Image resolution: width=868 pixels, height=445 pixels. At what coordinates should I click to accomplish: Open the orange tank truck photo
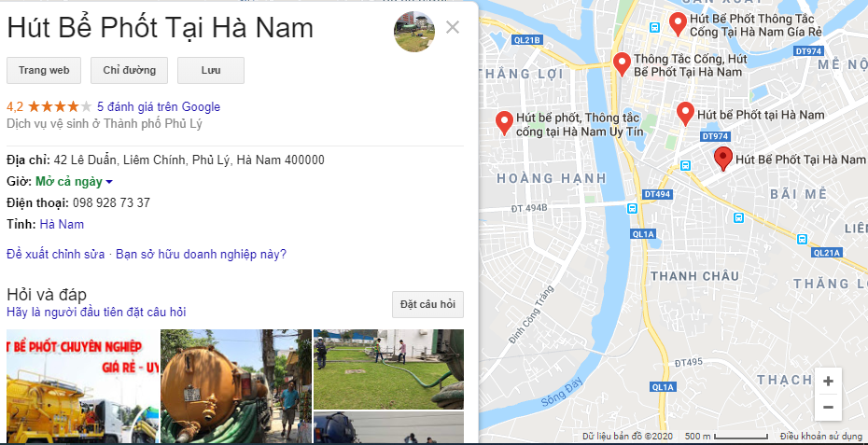[x=236, y=386]
